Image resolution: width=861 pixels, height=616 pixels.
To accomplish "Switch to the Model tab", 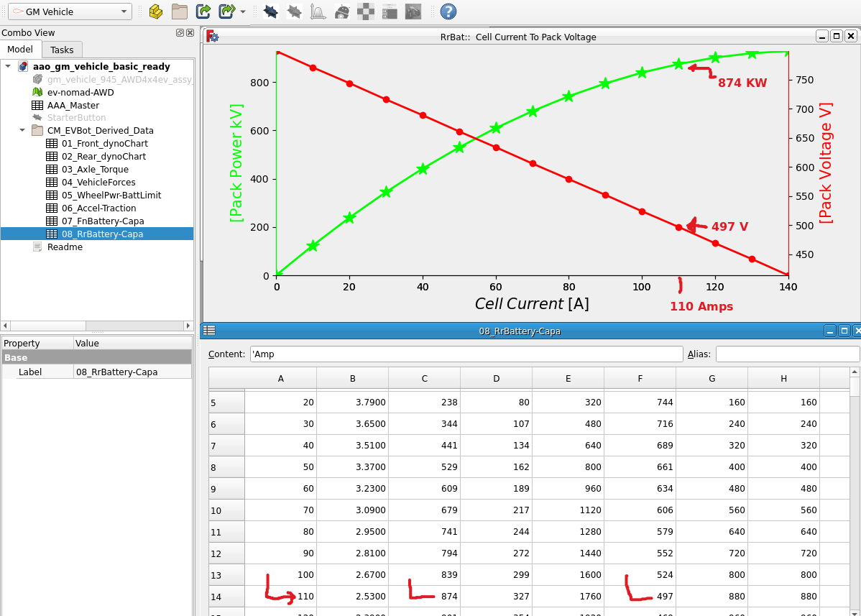I will pos(20,50).
